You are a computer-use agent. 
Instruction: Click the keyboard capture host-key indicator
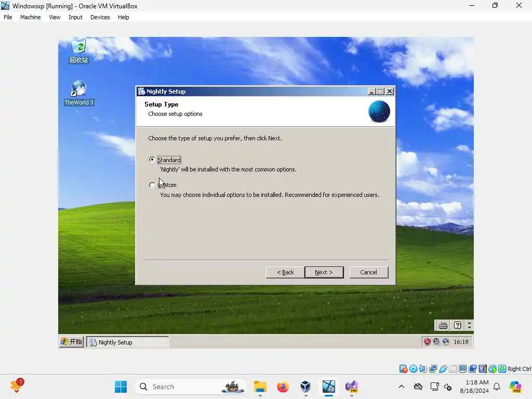tap(502, 369)
